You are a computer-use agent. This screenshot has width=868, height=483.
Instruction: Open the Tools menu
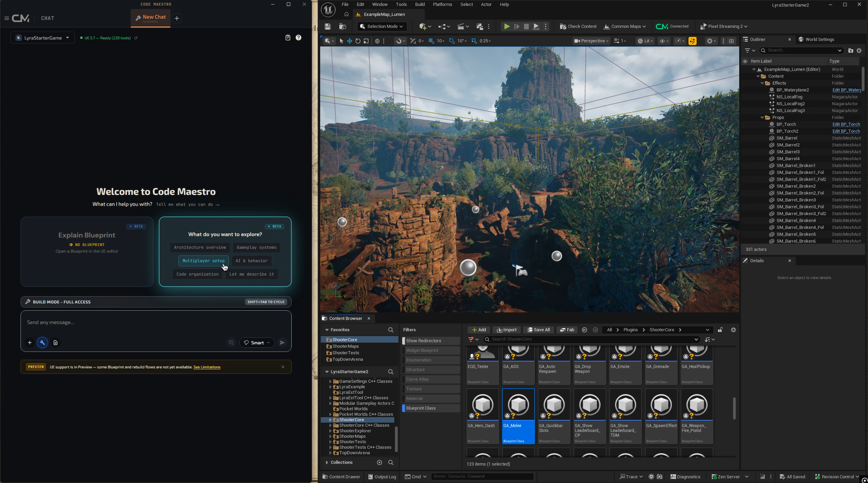click(401, 4)
